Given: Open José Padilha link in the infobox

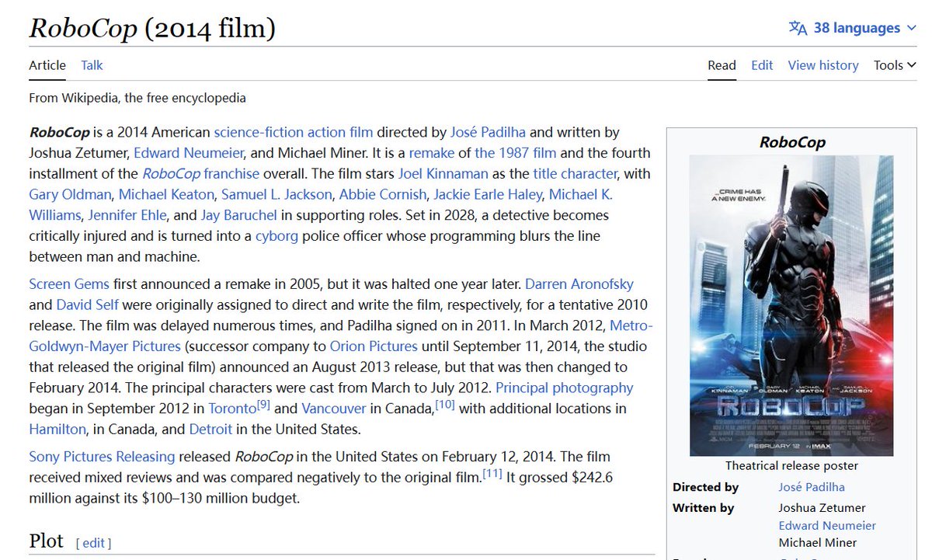Looking at the screenshot, I should 812,487.
